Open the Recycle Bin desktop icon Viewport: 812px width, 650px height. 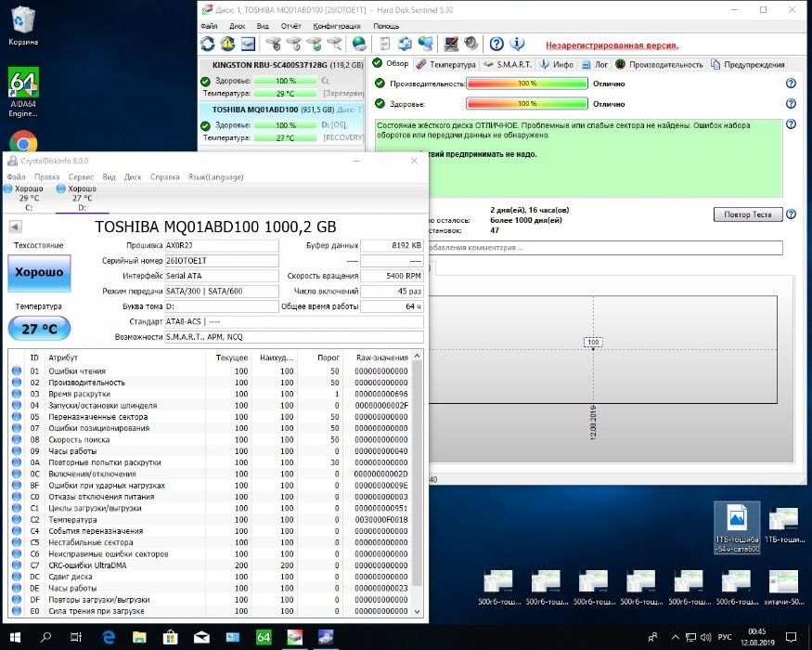click(23, 26)
